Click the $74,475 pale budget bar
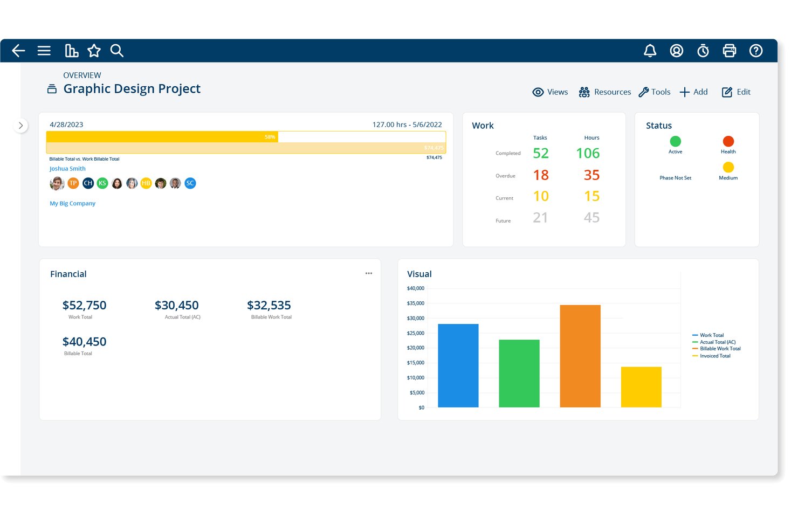 (246, 148)
